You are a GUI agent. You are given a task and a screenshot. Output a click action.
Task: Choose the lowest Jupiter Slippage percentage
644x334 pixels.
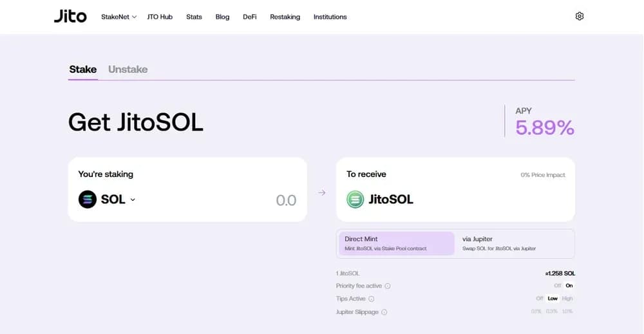pos(536,311)
